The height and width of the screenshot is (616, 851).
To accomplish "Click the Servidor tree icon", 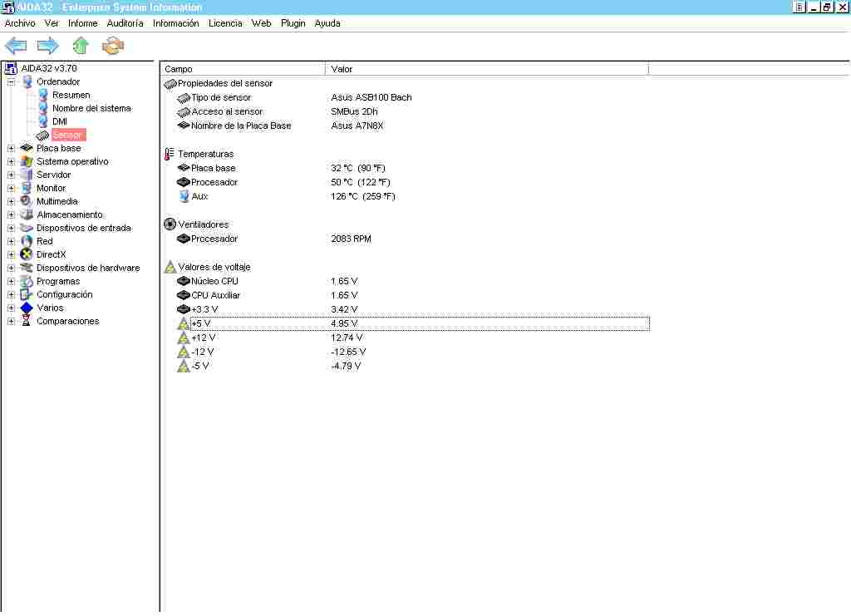I will (27, 175).
